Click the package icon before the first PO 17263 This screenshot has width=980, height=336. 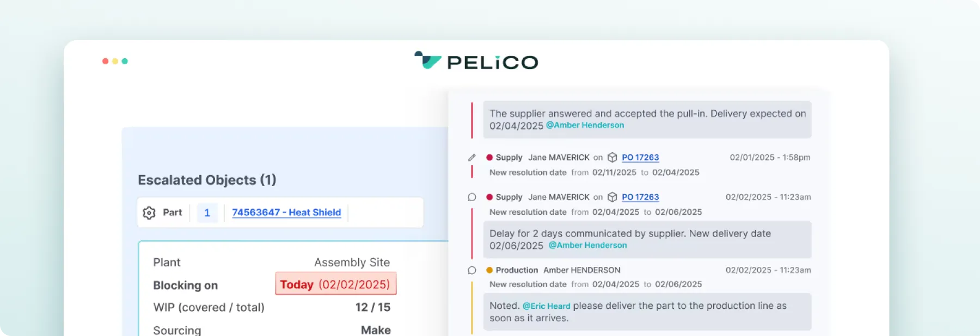(612, 157)
